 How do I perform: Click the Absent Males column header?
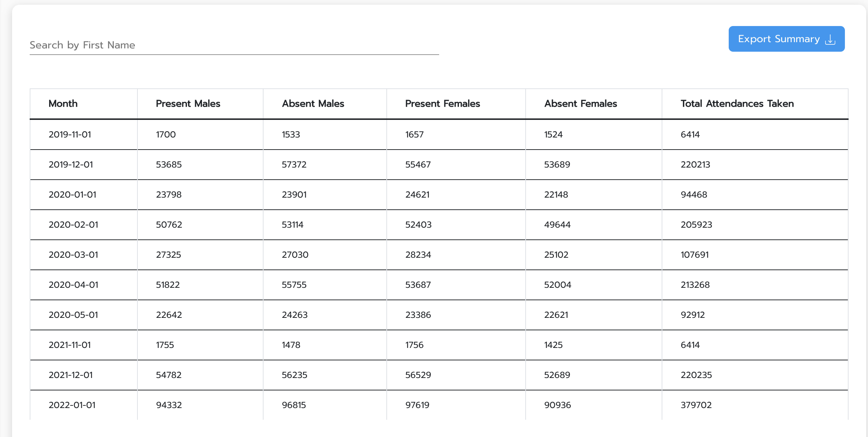313,104
